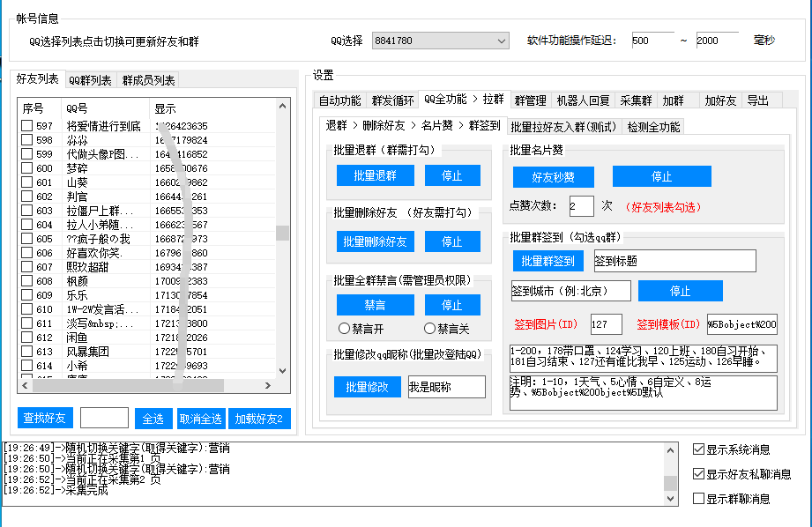Click the QQ号 column header
812x527 pixels.
[106, 108]
